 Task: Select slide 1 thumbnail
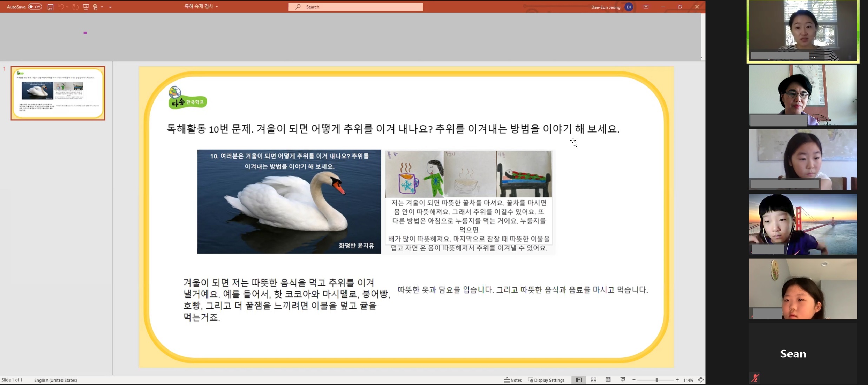pos(58,93)
